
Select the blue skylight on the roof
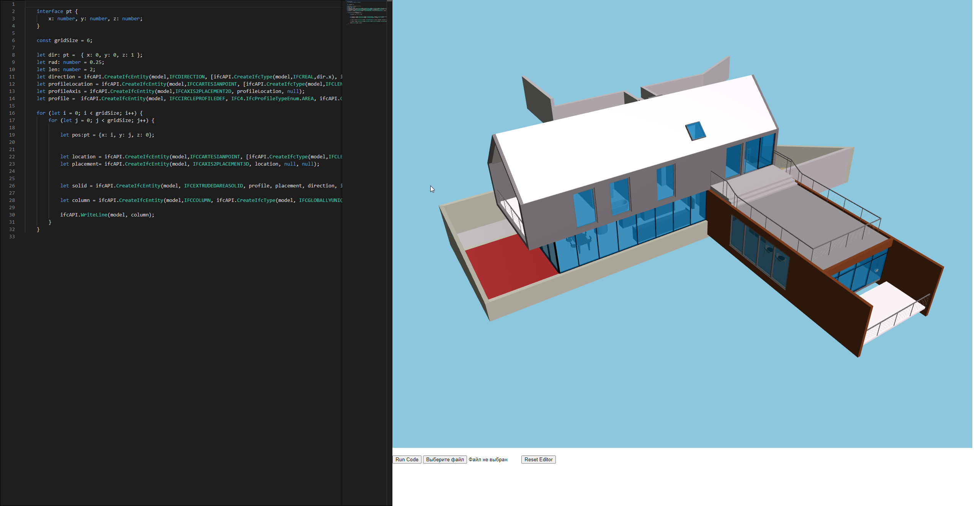pyautogui.click(x=695, y=131)
